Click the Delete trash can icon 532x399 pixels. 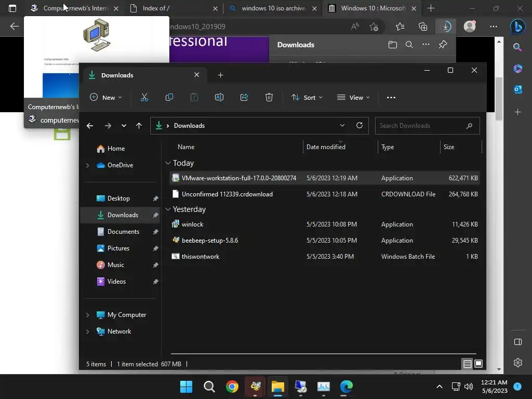(269, 97)
